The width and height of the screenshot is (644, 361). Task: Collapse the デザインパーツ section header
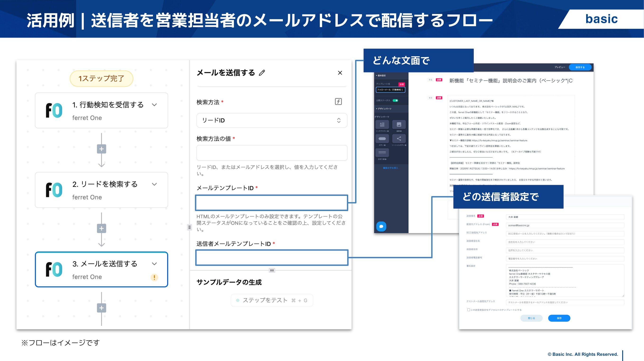(384, 109)
